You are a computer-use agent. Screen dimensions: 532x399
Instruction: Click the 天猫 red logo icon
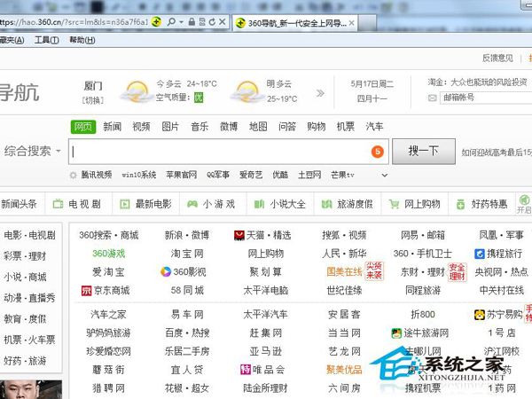click(x=239, y=235)
